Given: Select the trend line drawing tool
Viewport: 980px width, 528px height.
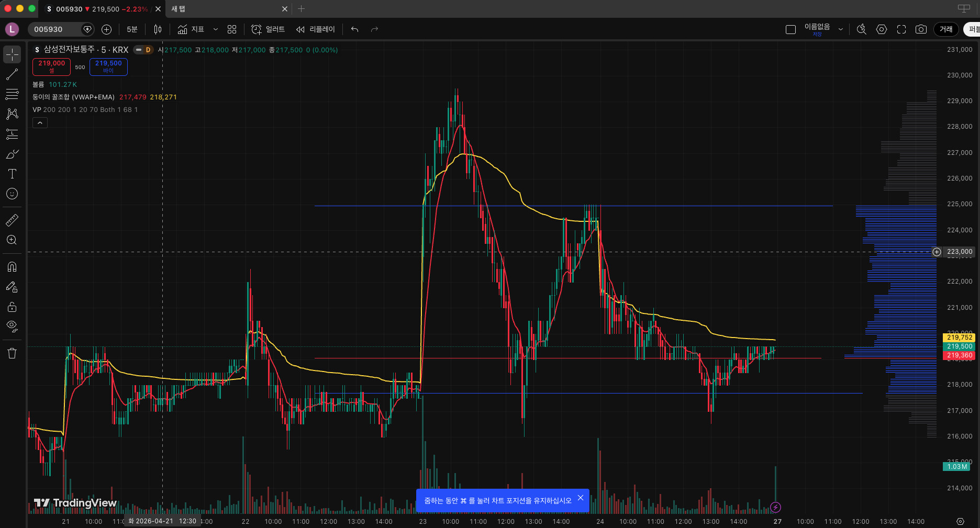Looking at the screenshot, I should (x=12, y=74).
